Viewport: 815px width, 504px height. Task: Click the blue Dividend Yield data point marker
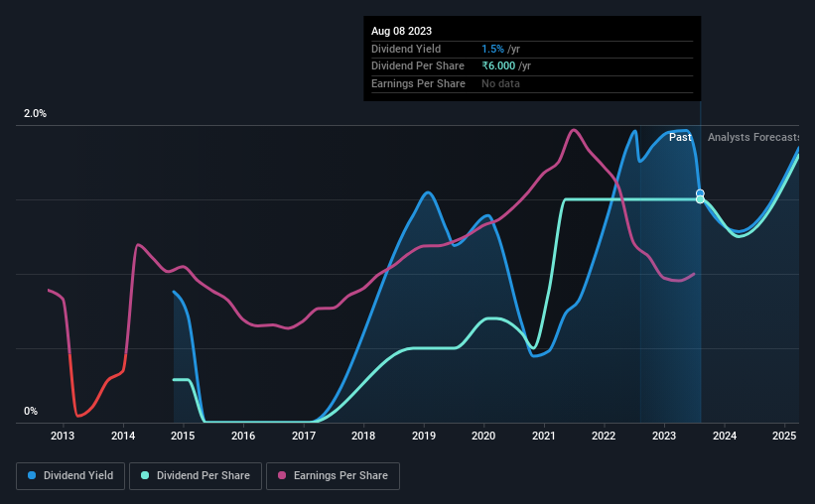700,193
